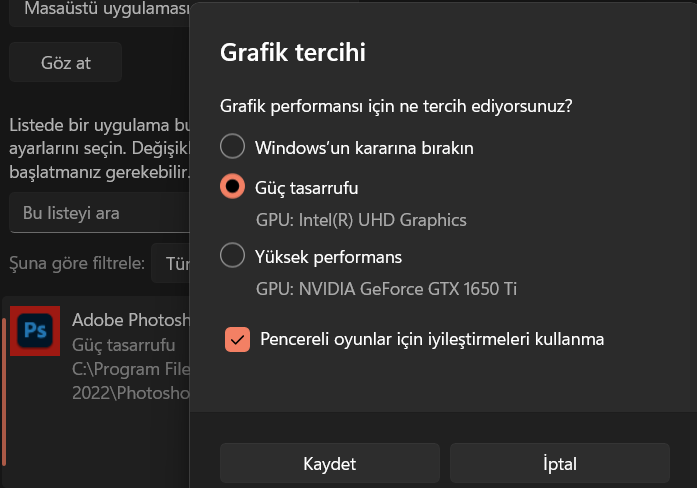Click the "GPU: NVIDIA GeForce GTX 1650 Ti" text

tap(386, 289)
